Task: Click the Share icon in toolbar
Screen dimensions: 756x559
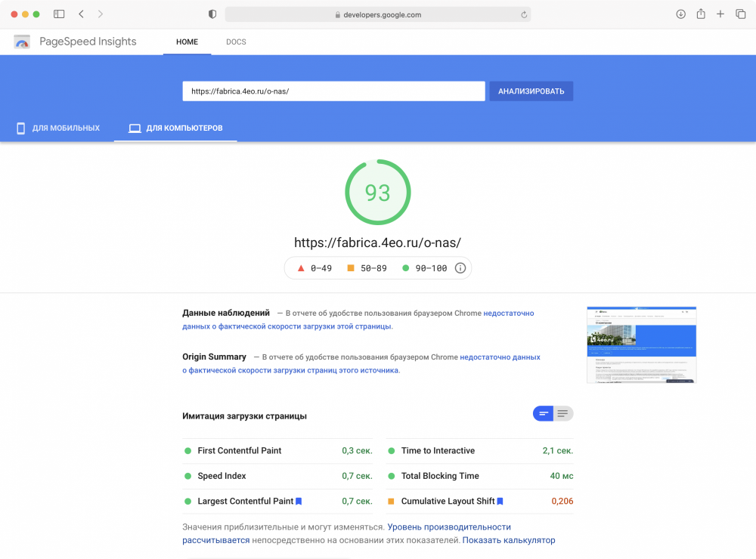Action: click(701, 14)
